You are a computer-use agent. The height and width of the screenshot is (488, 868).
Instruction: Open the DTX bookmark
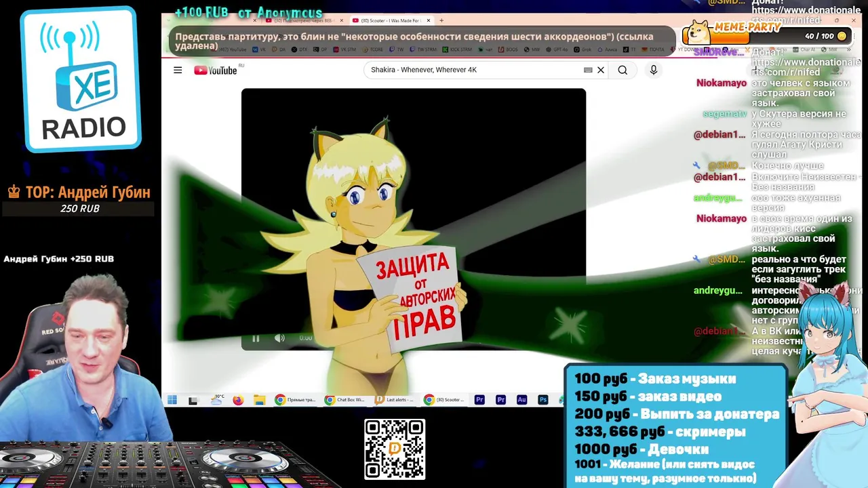tap(299, 49)
